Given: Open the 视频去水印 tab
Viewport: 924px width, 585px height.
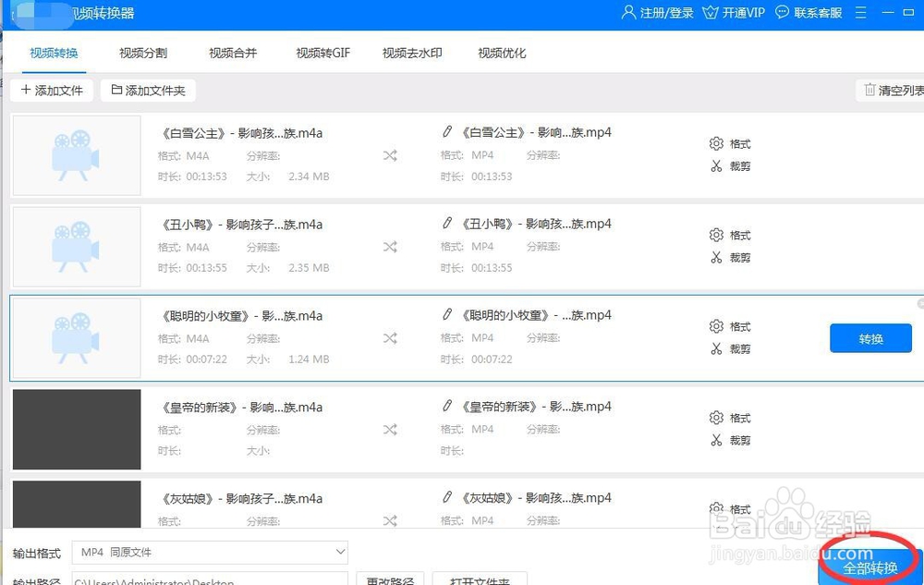Looking at the screenshot, I should point(411,53).
